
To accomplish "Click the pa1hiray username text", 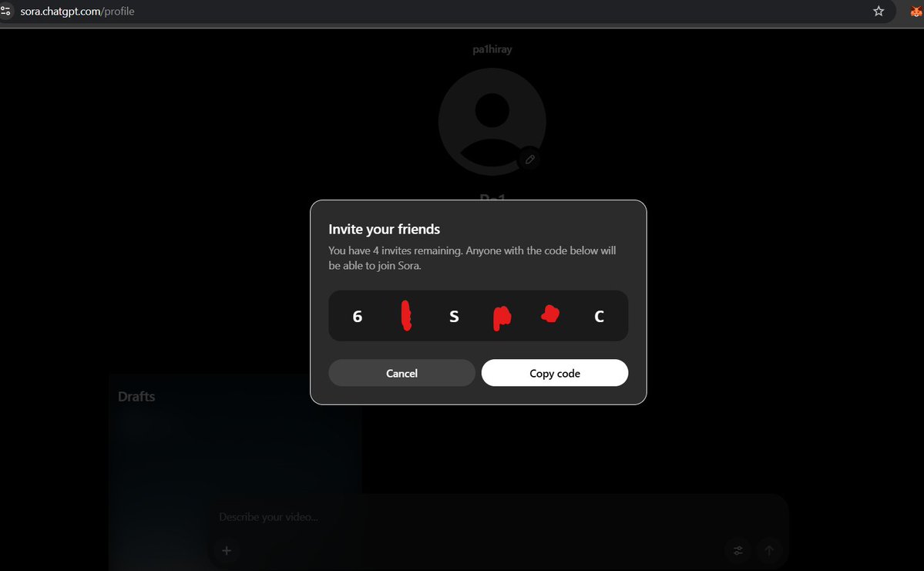I will click(492, 49).
